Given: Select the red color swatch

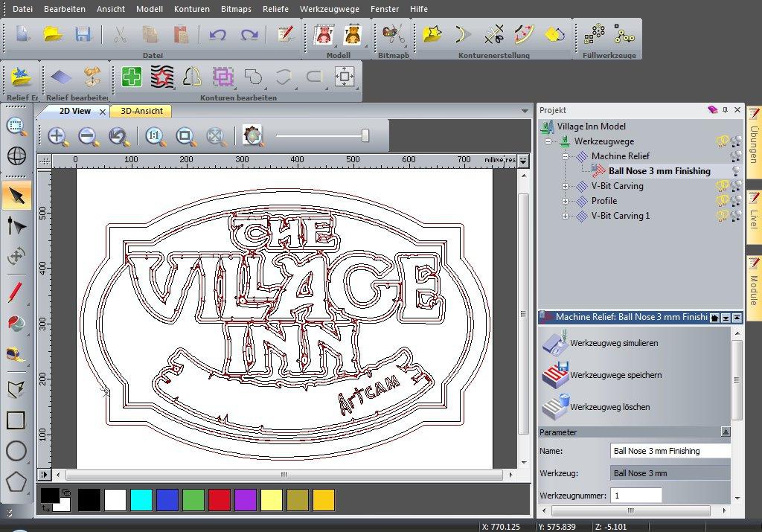Looking at the screenshot, I should pos(220,500).
